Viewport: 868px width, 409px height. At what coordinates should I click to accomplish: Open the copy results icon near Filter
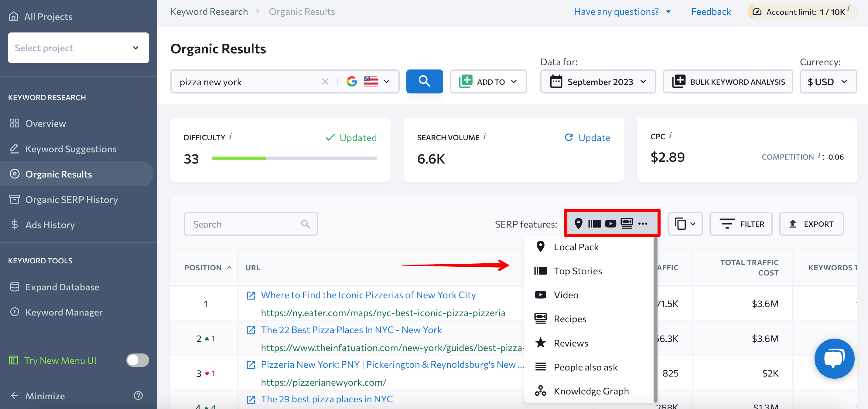pos(685,224)
